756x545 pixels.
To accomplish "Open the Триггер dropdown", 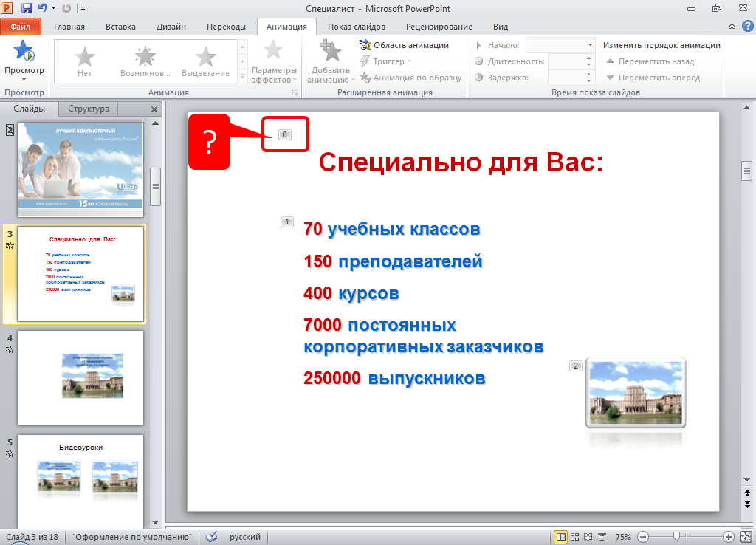I will point(388,61).
